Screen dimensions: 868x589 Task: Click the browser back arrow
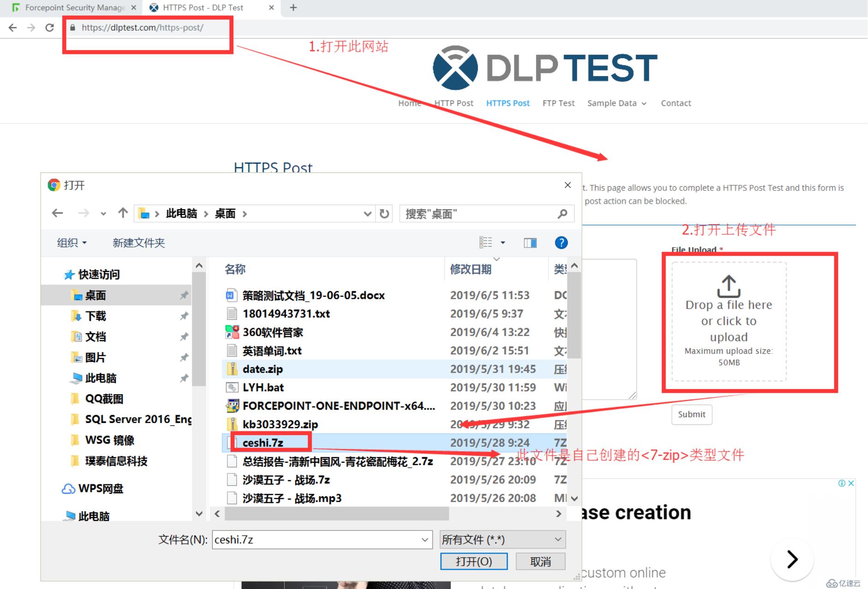click(13, 28)
